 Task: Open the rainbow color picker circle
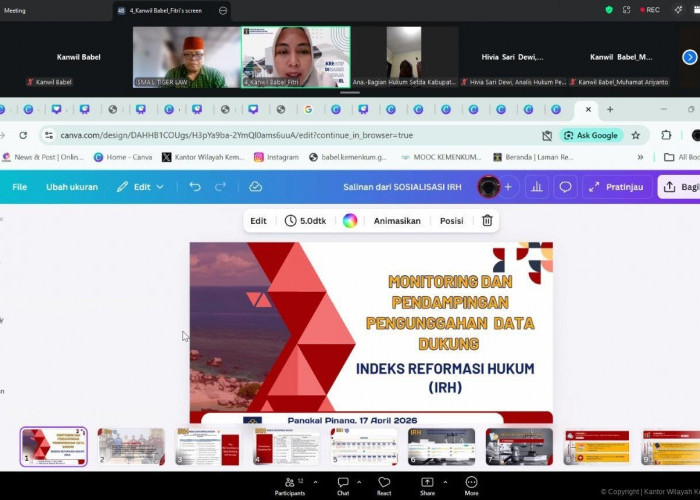point(350,221)
